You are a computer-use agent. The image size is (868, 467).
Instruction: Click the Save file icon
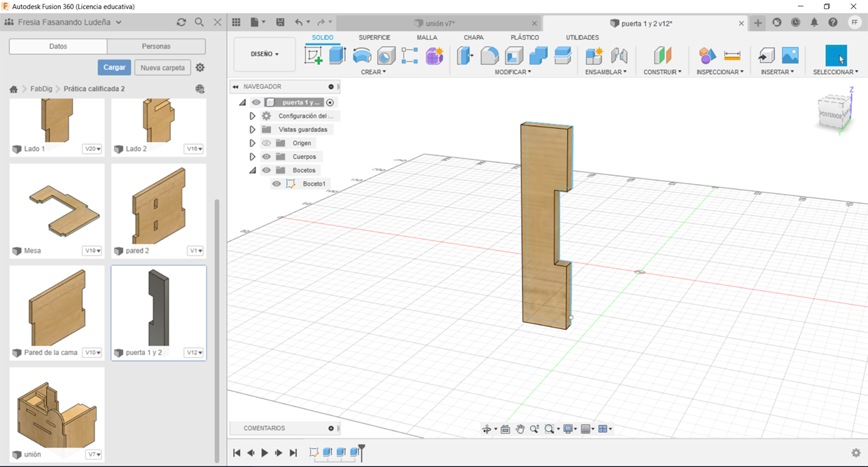coord(281,22)
